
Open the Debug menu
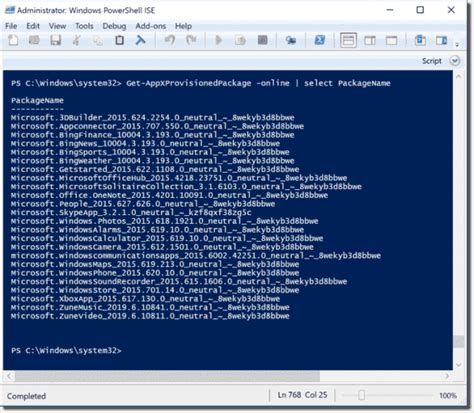click(114, 26)
